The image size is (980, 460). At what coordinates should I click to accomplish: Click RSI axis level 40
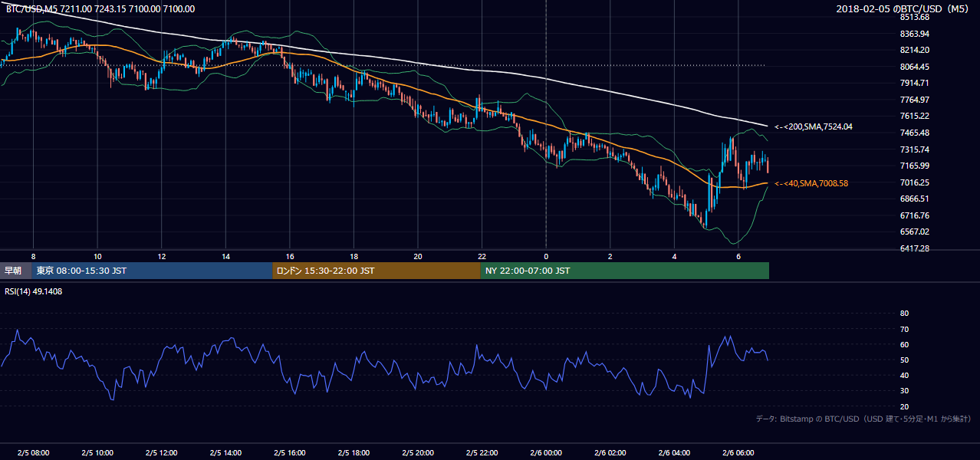tap(904, 375)
